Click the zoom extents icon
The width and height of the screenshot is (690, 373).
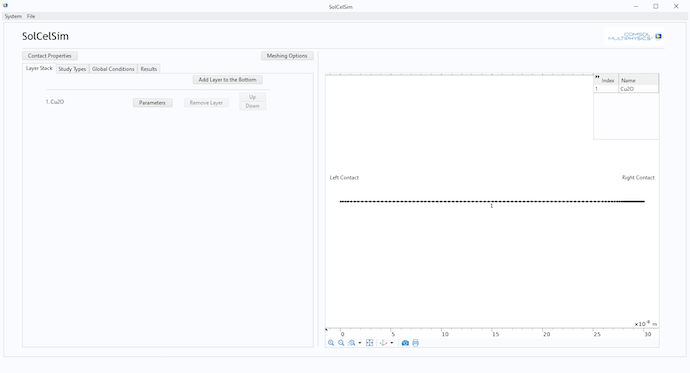(x=370, y=343)
